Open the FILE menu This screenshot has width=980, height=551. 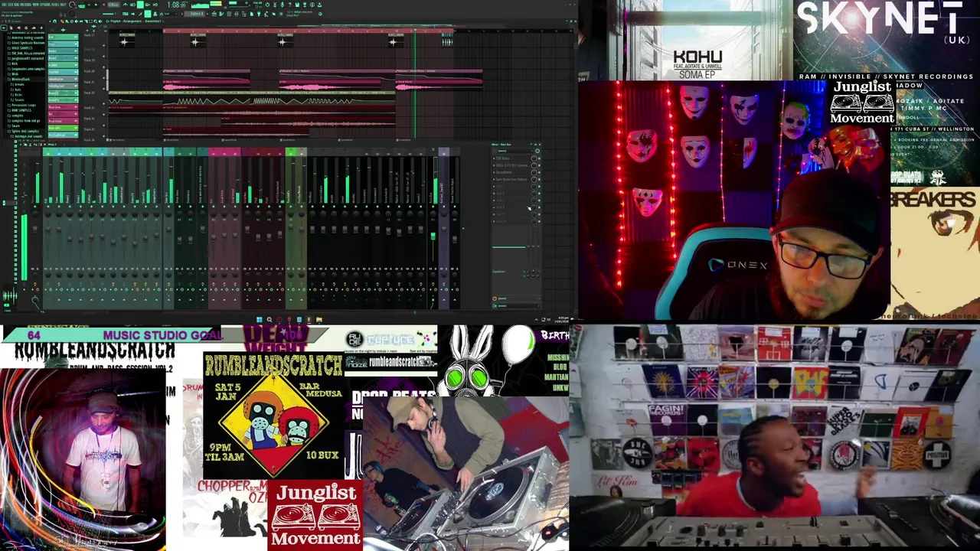click(x=4, y=5)
